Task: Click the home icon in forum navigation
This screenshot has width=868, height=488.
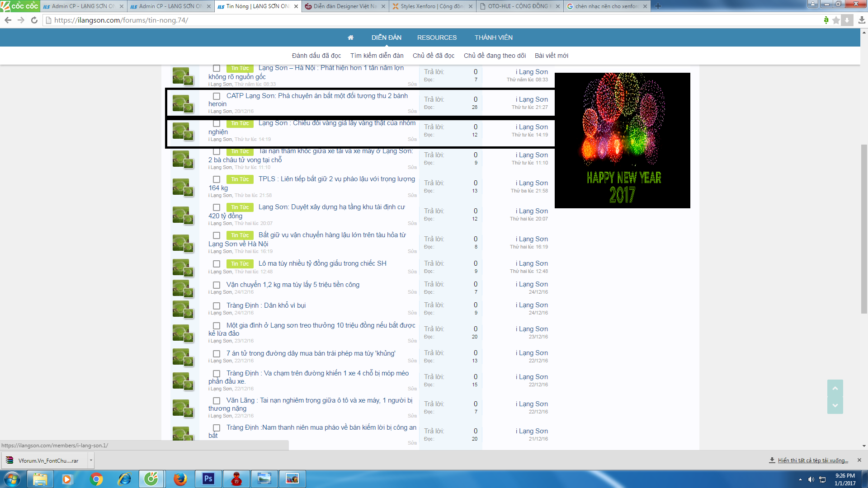Action: [x=350, y=38]
